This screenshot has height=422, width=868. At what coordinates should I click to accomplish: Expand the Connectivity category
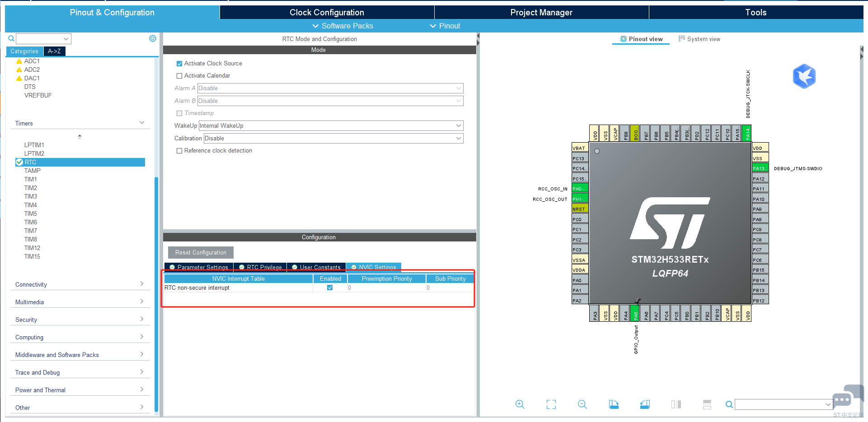(142, 284)
